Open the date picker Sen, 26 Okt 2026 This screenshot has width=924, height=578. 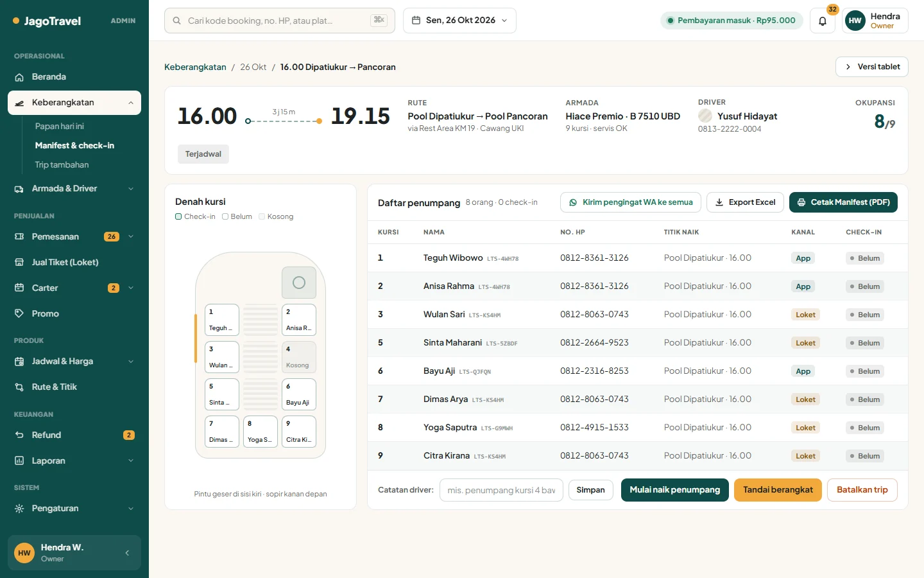(x=459, y=21)
